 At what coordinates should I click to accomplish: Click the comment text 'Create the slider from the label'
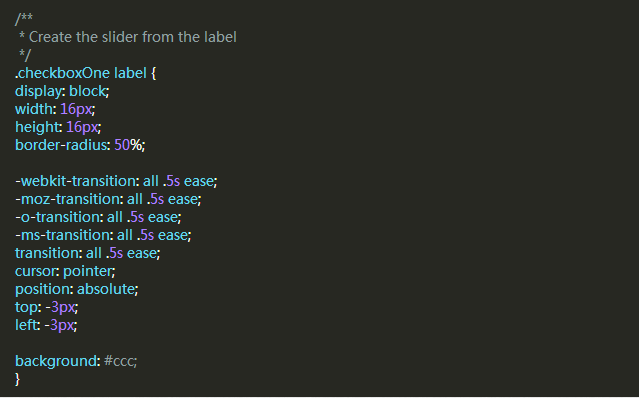(133, 37)
